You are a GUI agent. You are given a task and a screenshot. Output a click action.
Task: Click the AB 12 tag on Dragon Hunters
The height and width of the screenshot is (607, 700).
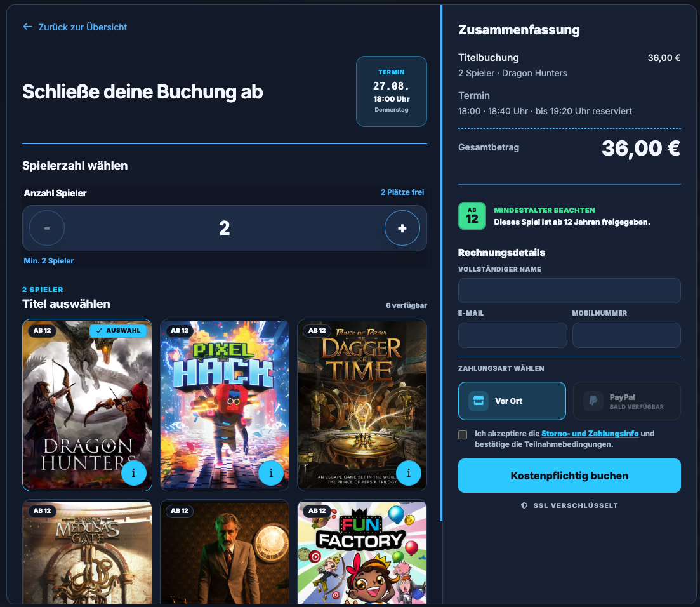[x=42, y=331]
